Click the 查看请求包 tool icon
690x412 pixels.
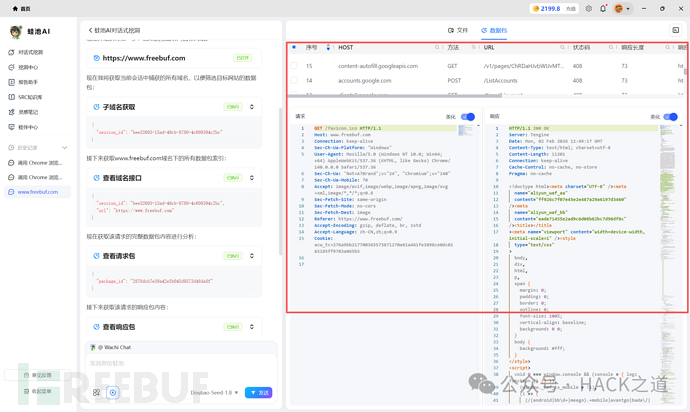[96, 256]
